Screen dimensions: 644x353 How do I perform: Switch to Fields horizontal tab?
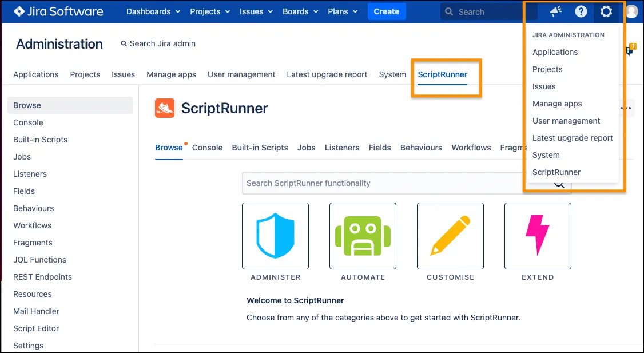(380, 148)
